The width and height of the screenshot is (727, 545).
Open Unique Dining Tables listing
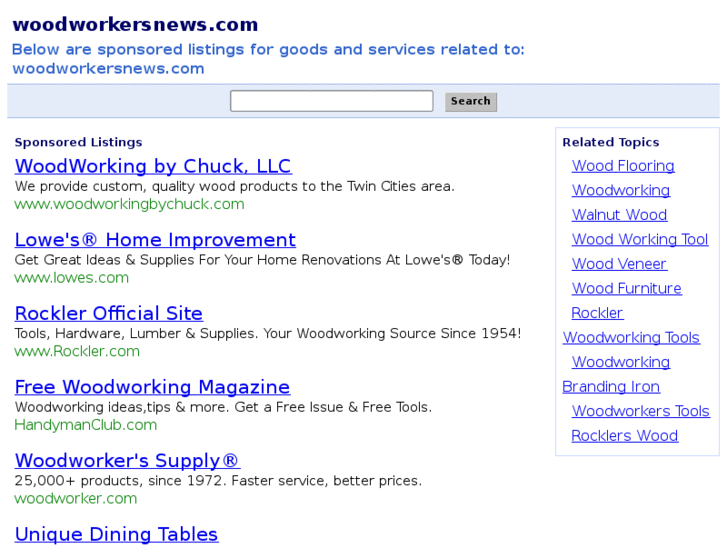[x=116, y=534]
